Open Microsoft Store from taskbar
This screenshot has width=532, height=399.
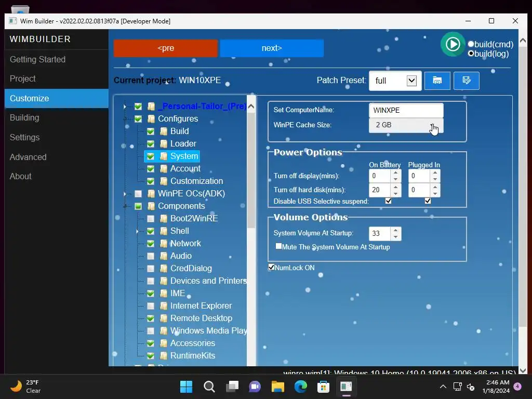point(323,387)
